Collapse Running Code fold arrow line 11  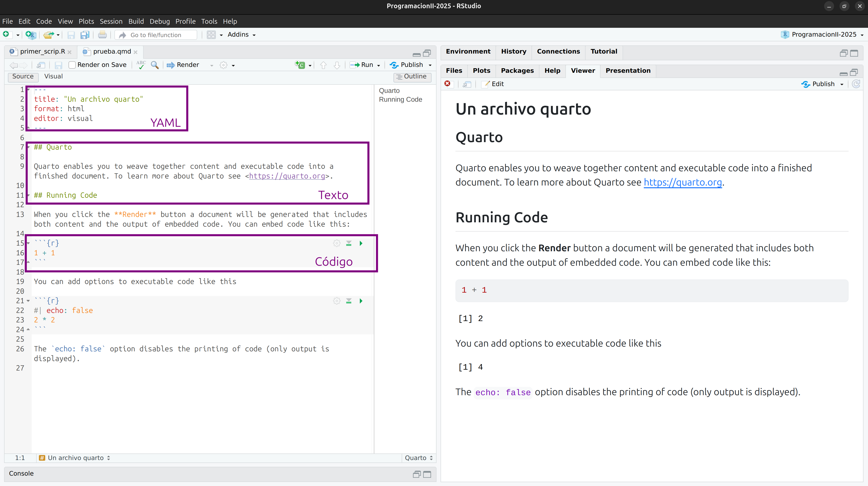tap(28, 195)
